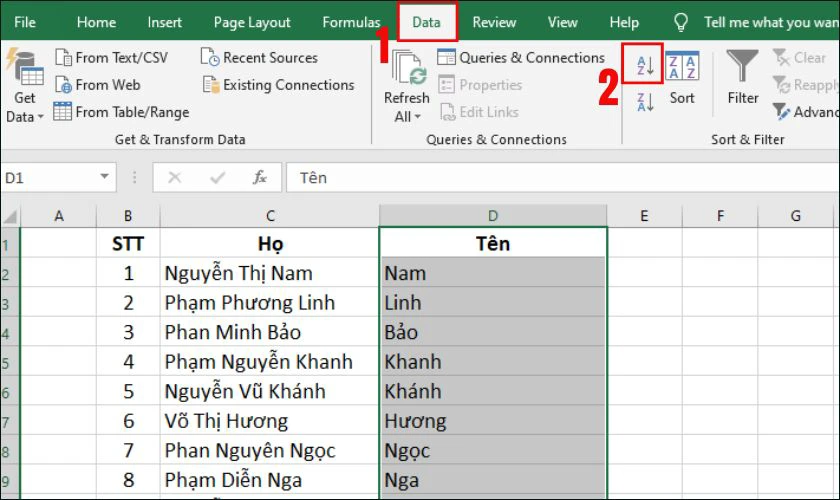Image resolution: width=840 pixels, height=500 pixels.
Task: Click the Sort Z to A icon
Action: click(645, 101)
